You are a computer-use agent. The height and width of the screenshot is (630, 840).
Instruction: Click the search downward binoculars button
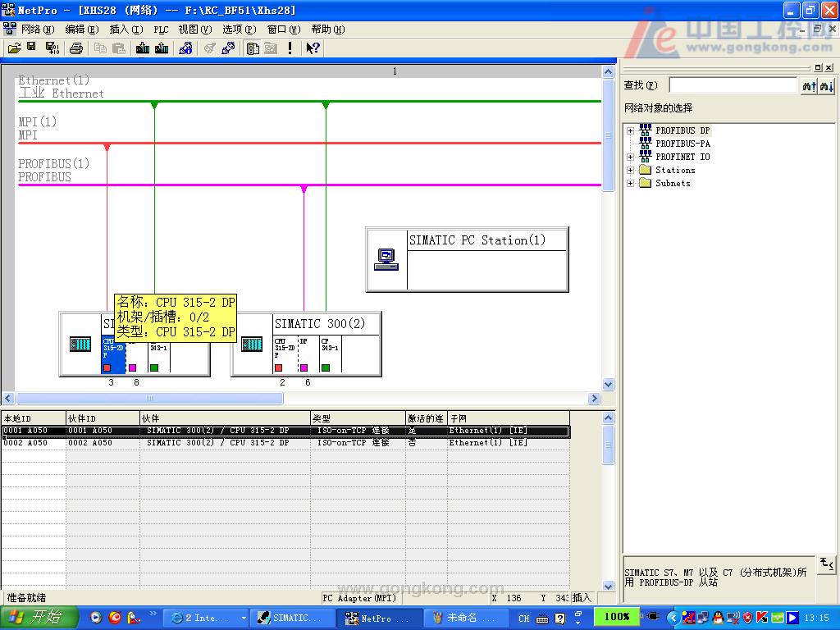pos(826,85)
